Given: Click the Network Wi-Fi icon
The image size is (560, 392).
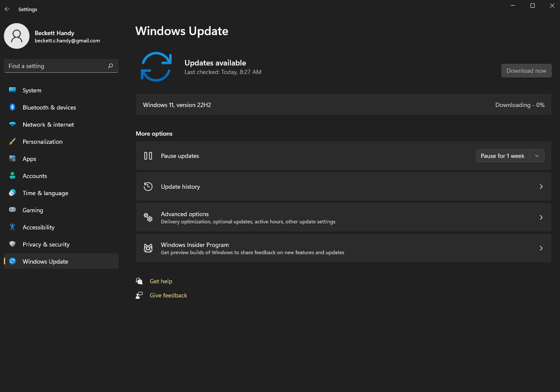Looking at the screenshot, I should point(12,125).
